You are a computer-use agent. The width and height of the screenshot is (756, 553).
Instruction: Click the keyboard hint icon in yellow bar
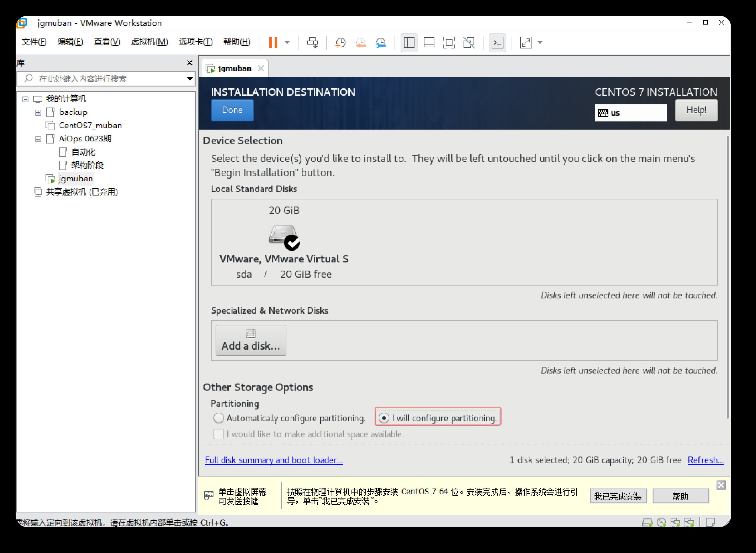[209, 495]
